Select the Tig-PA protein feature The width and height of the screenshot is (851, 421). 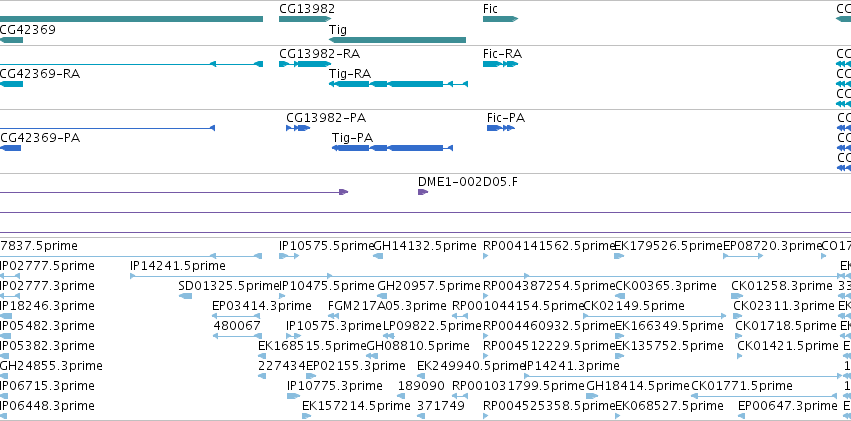pos(392,148)
